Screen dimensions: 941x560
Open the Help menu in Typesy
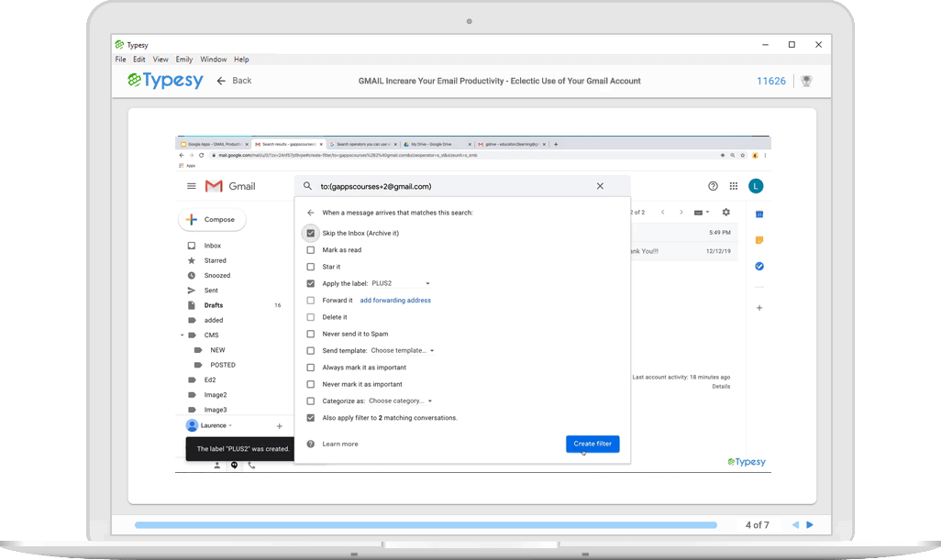click(241, 60)
